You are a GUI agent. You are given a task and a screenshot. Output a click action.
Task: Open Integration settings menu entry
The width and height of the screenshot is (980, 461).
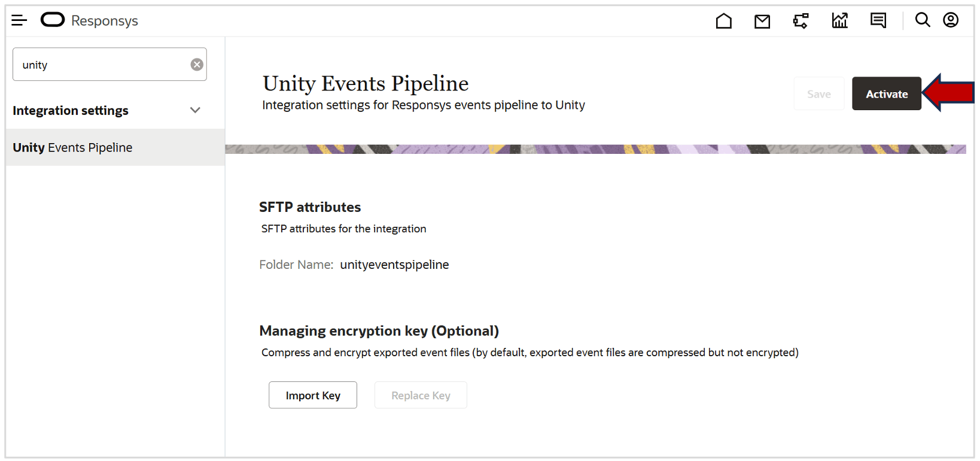[70, 110]
